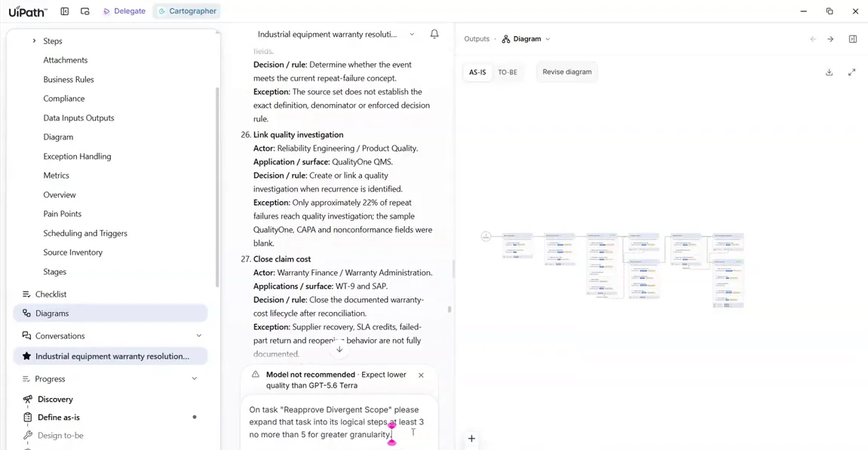
Task: Click the new window icon beside sidebar toggle
Action: [84, 11]
